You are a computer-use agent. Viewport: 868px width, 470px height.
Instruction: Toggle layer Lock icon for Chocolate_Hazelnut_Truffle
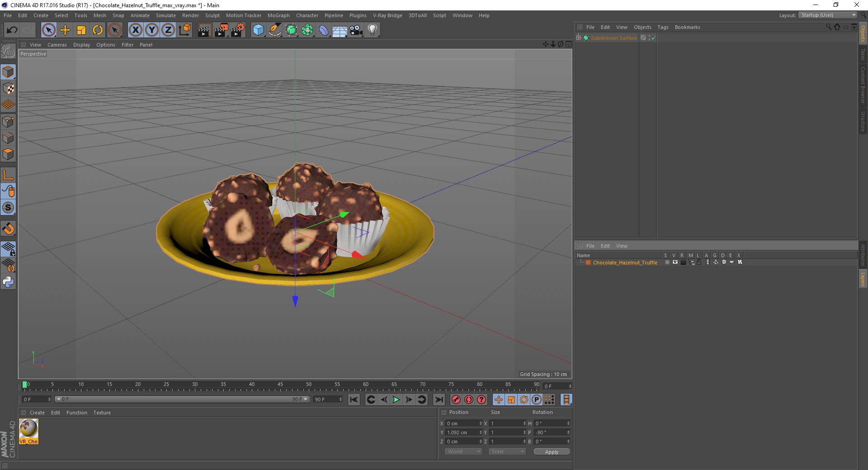tap(699, 262)
